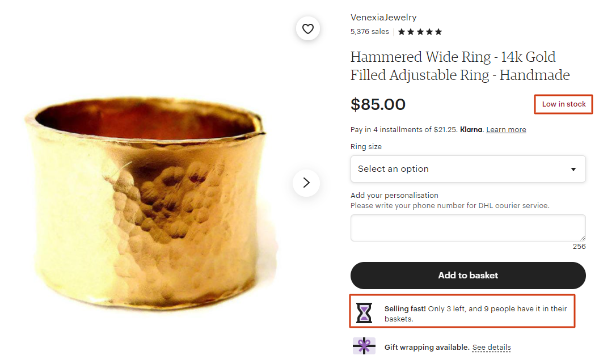Show the next product image arrow
The height and width of the screenshot is (364, 599).
point(306,183)
